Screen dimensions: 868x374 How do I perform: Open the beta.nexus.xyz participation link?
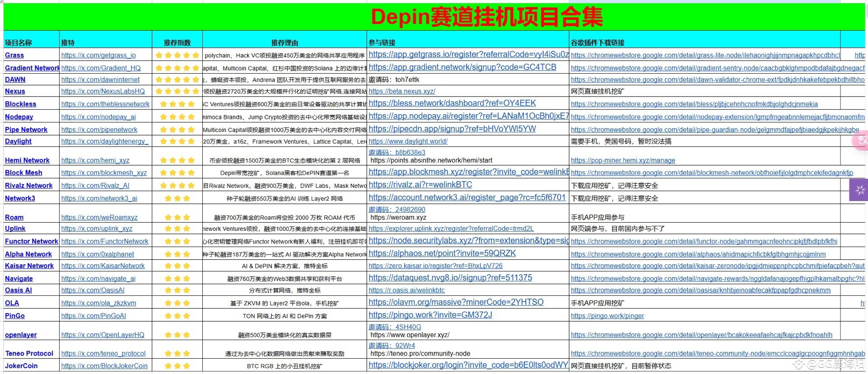click(402, 91)
